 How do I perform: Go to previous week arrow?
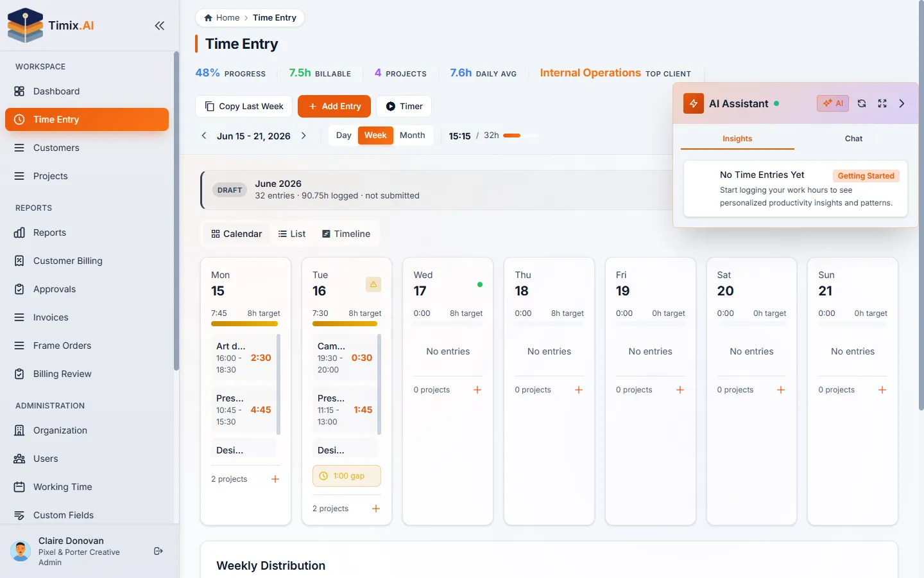point(204,136)
